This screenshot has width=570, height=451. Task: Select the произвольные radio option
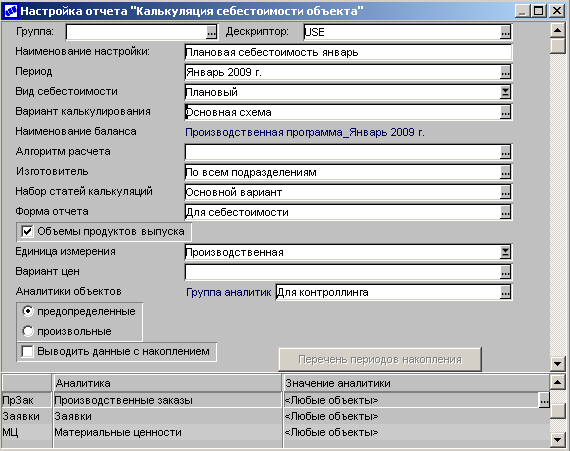[28, 331]
